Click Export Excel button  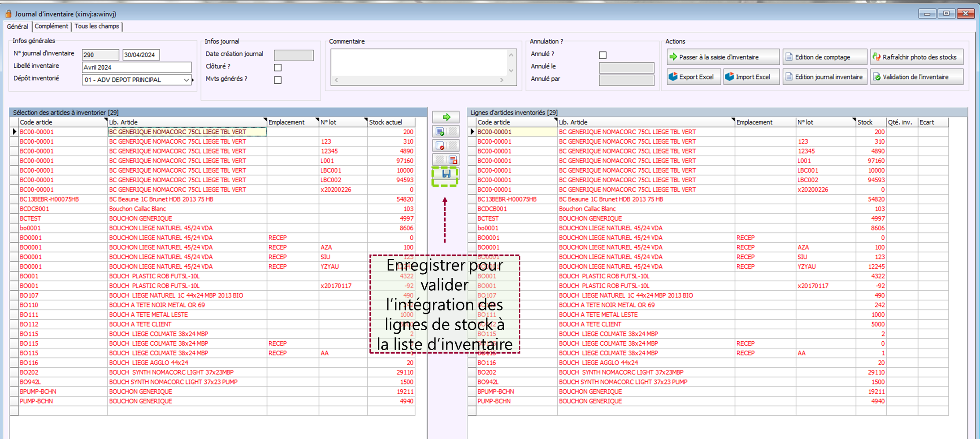click(693, 77)
